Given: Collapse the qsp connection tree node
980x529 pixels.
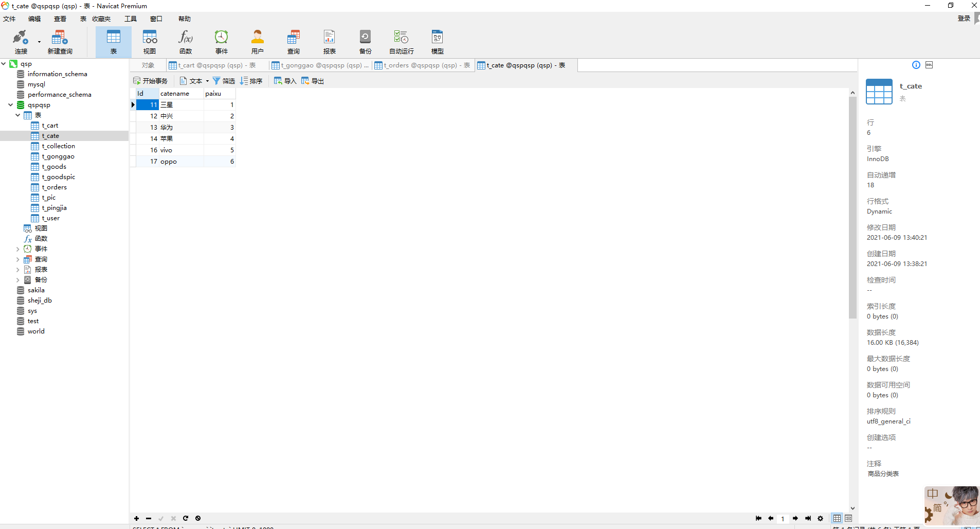Looking at the screenshot, I should [x=4, y=64].
